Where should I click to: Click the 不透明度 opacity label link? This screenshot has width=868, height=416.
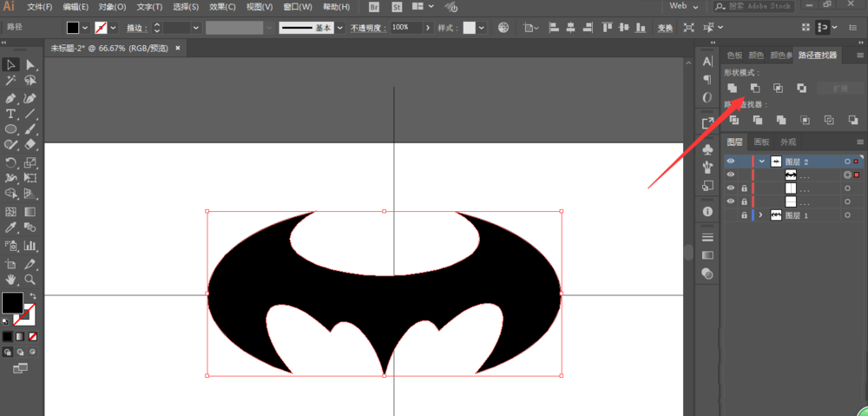369,28
